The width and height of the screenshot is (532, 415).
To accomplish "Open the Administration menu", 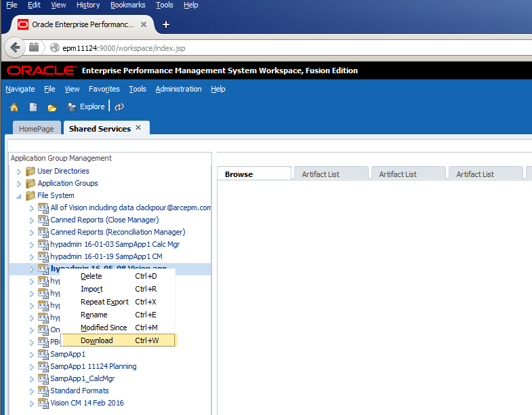I will (178, 89).
